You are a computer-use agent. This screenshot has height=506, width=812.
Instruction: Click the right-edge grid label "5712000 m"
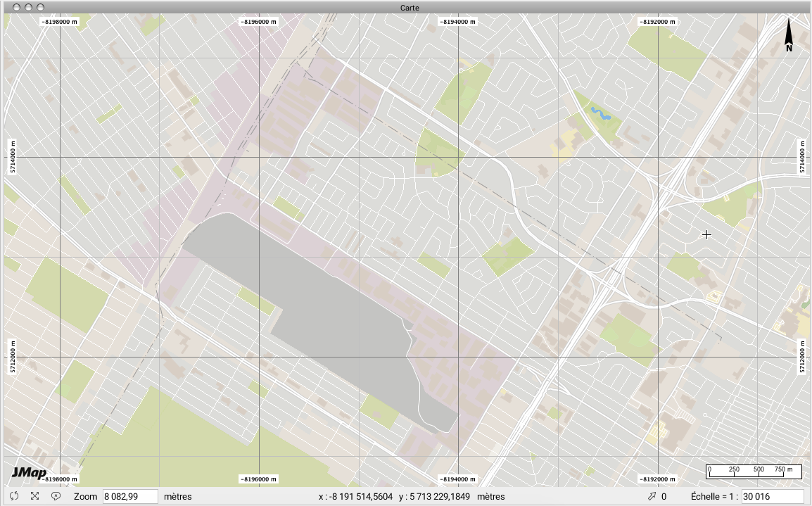tap(802, 357)
